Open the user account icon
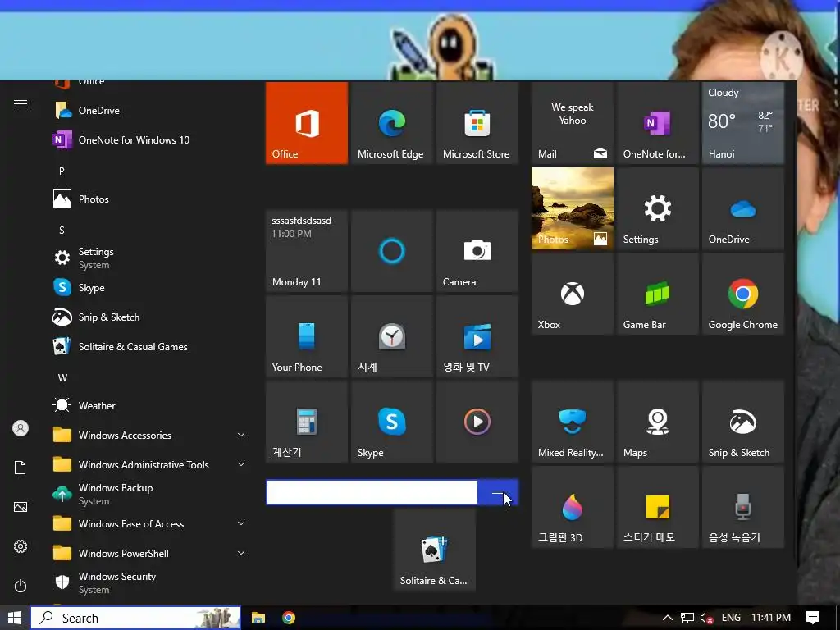 click(21, 428)
